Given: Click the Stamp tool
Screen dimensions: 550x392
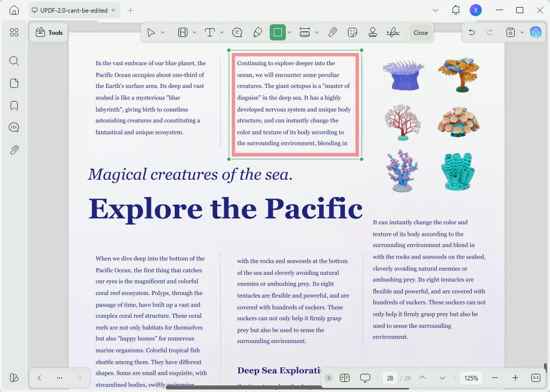Looking at the screenshot, I should coord(373,32).
